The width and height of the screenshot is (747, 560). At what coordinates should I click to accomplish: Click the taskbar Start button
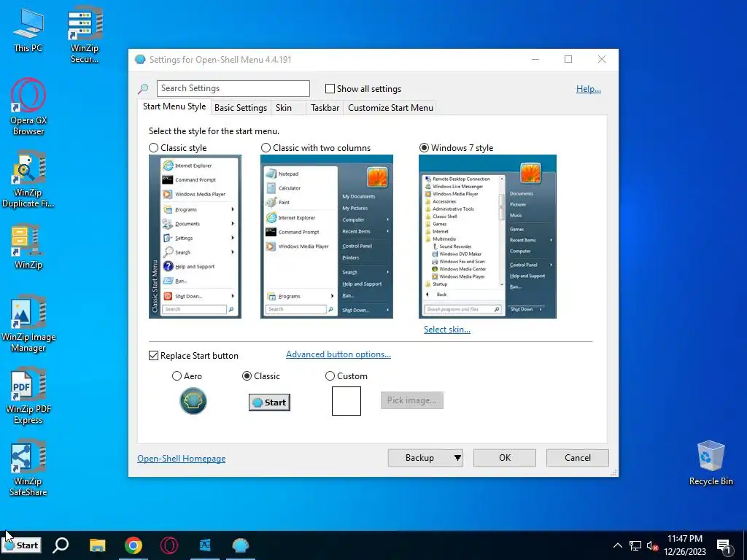pyautogui.click(x=21, y=545)
